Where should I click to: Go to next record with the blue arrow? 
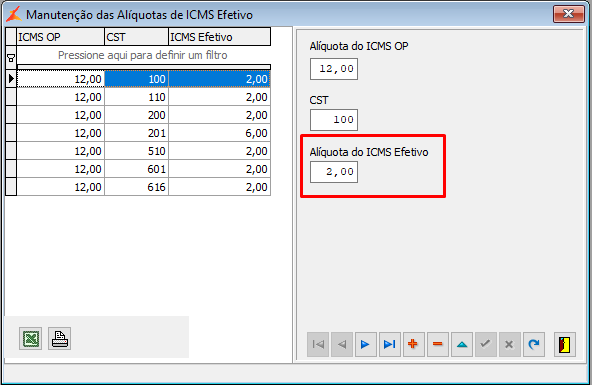point(366,344)
